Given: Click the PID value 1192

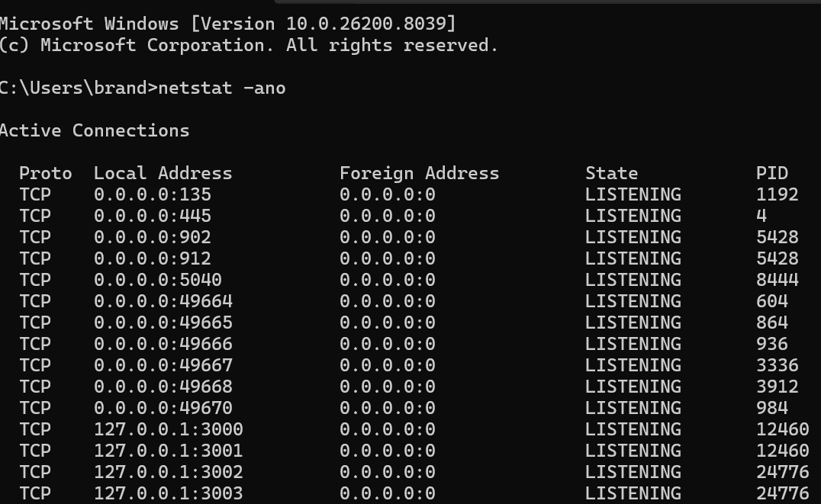Looking at the screenshot, I should point(777,194).
